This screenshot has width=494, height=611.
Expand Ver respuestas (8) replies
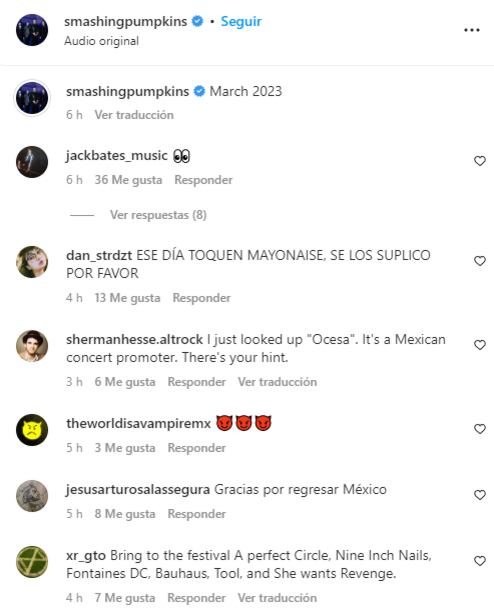(x=158, y=215)
